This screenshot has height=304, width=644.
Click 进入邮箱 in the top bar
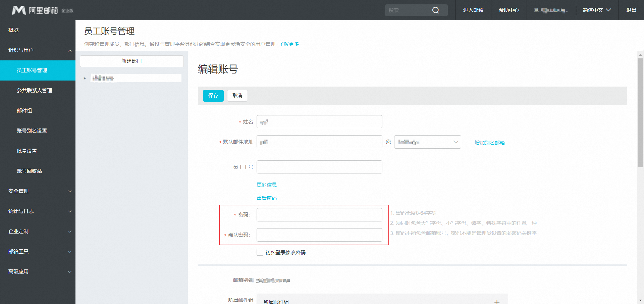(473, 10)
